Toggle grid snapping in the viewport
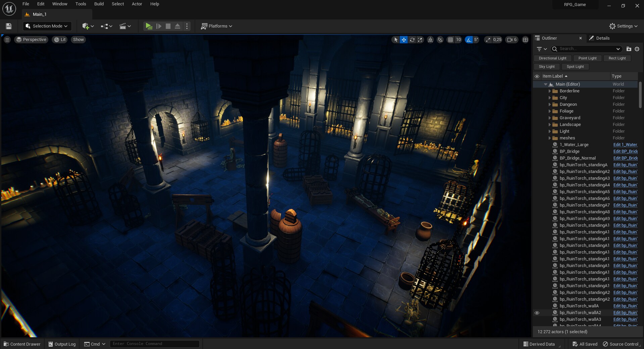The image size is (644, 349). click(450, 40)
